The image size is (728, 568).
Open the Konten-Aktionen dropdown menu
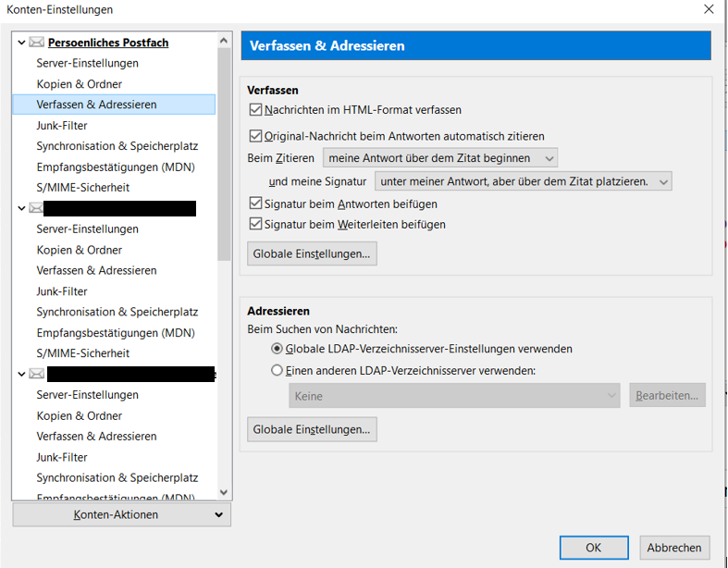(121, 515)
